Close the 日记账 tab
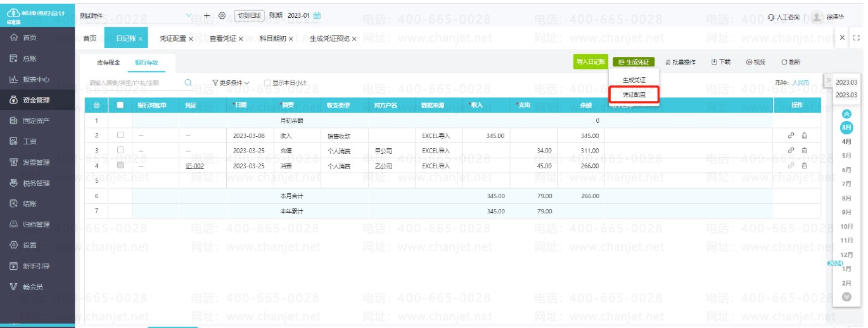868x328 pixels. pyautogui.click(x=141, y=39)
